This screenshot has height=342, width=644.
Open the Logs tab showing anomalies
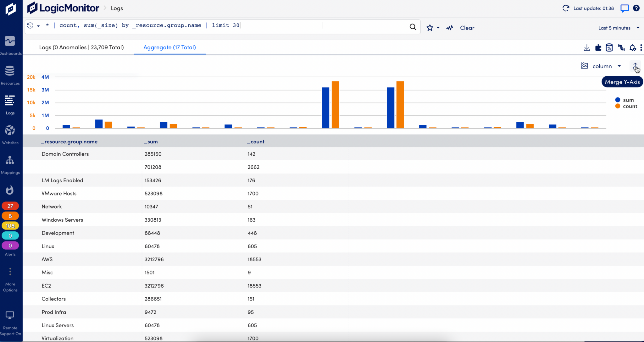(81, 47)
